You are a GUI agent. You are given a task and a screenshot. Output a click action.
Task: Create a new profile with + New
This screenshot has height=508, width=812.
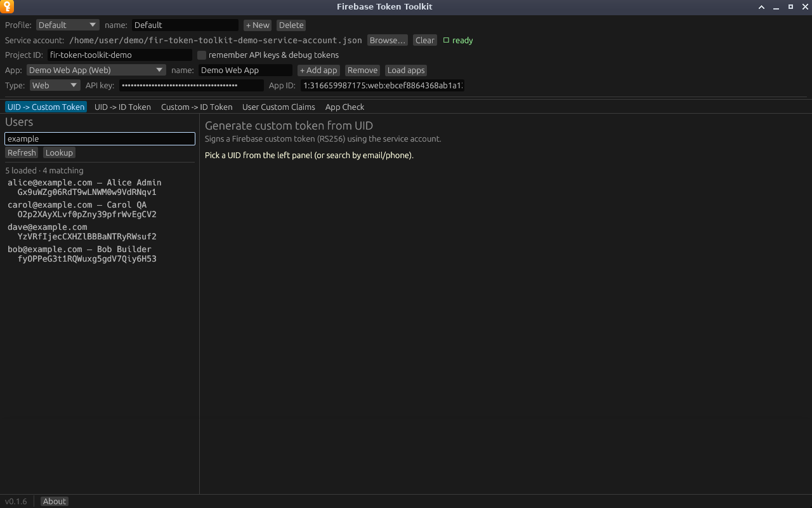click(x=258, y=25)
